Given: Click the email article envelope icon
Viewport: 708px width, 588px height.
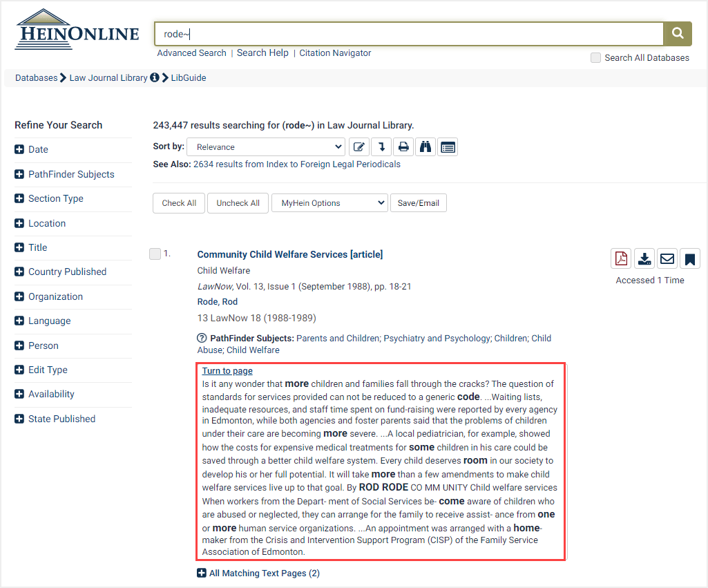Looking at the screenshot, I should coord(667,259).
